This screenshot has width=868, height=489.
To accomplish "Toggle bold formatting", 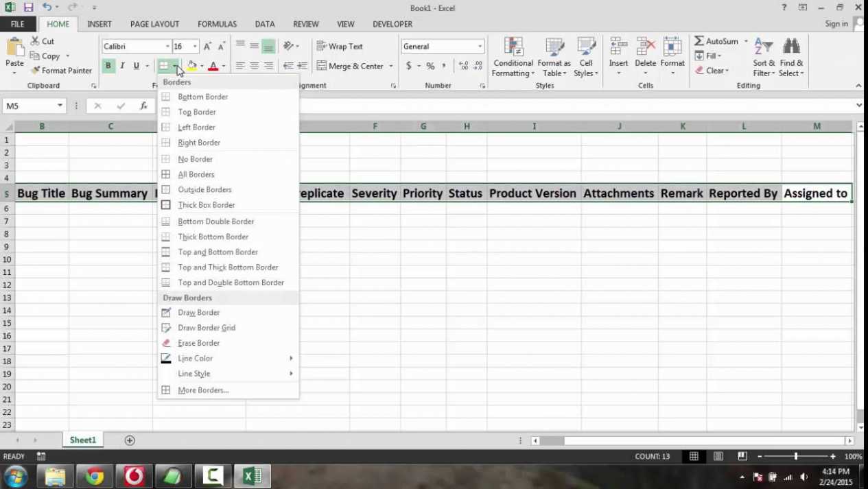I will click(x=108, y=65).
